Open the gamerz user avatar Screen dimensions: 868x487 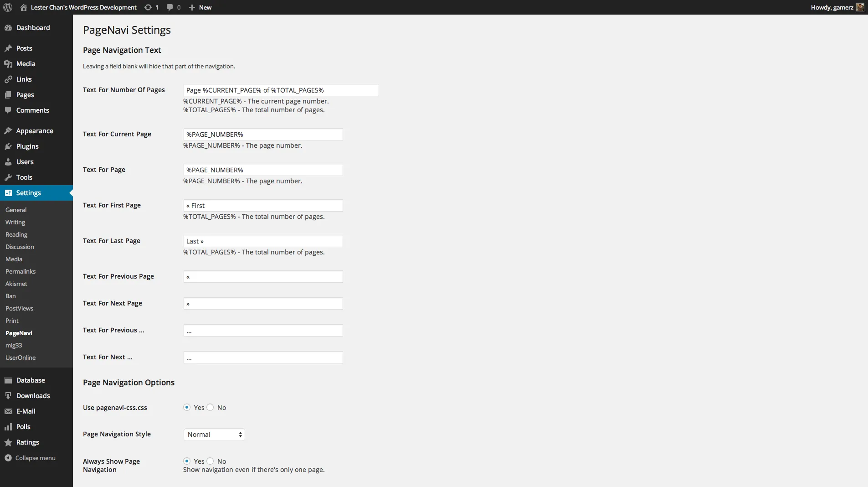pos(860,7)
